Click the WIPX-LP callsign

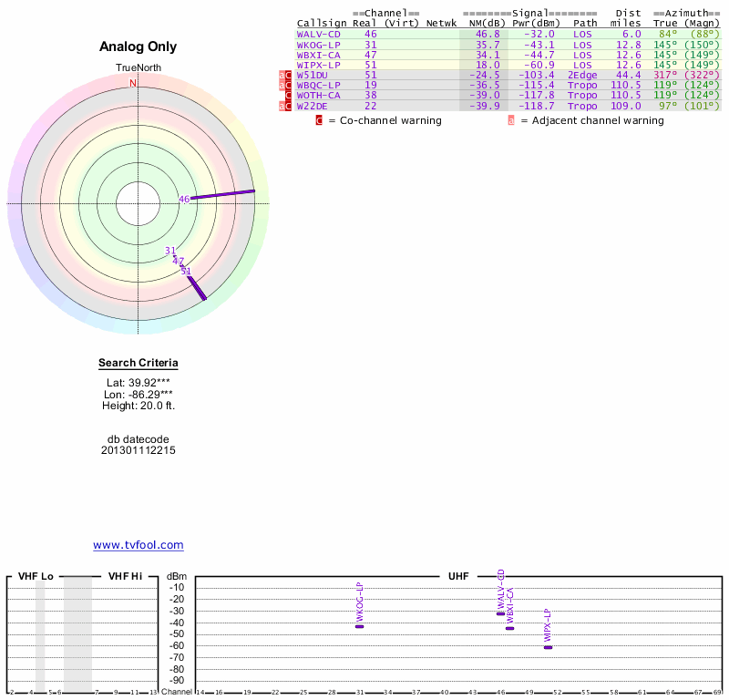point(318,65)
